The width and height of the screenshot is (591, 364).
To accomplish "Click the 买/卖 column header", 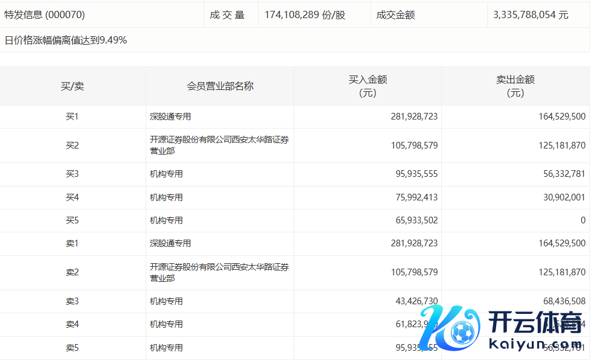I will coord(73,86).
